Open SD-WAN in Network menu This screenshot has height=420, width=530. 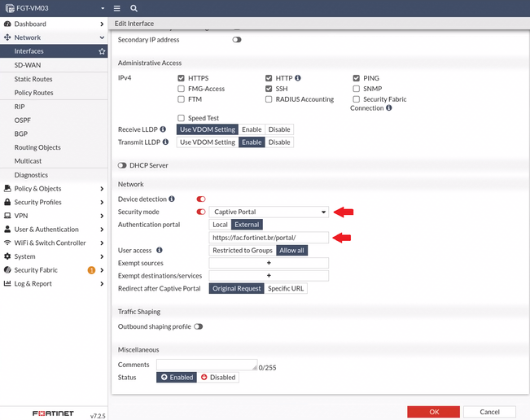point(54,65)
